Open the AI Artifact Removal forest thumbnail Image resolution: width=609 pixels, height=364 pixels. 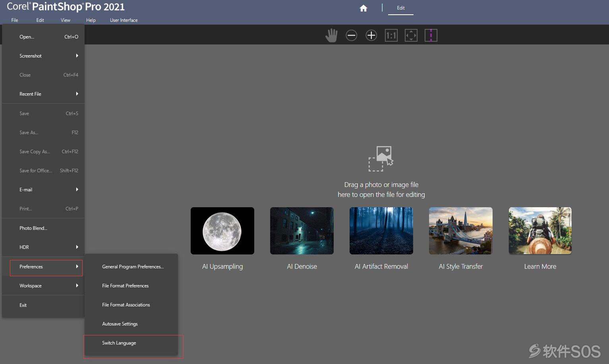[x=381, y=231]
